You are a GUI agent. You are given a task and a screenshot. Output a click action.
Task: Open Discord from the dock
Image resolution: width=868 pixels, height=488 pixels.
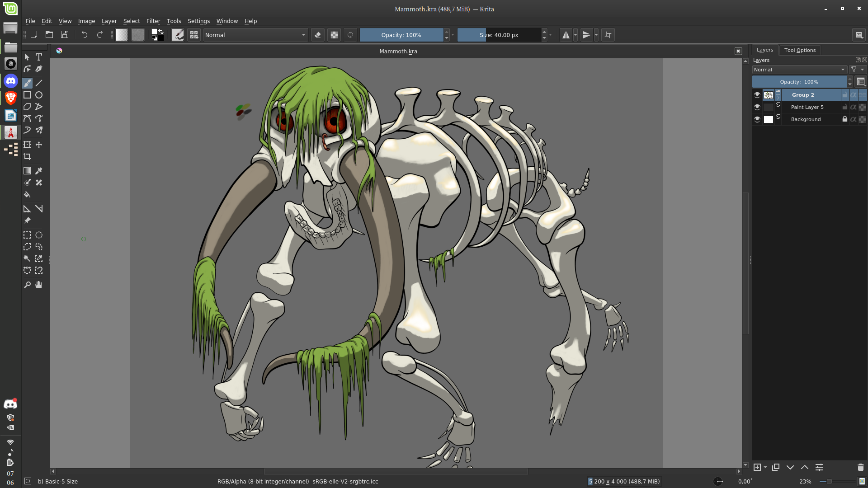10,81
